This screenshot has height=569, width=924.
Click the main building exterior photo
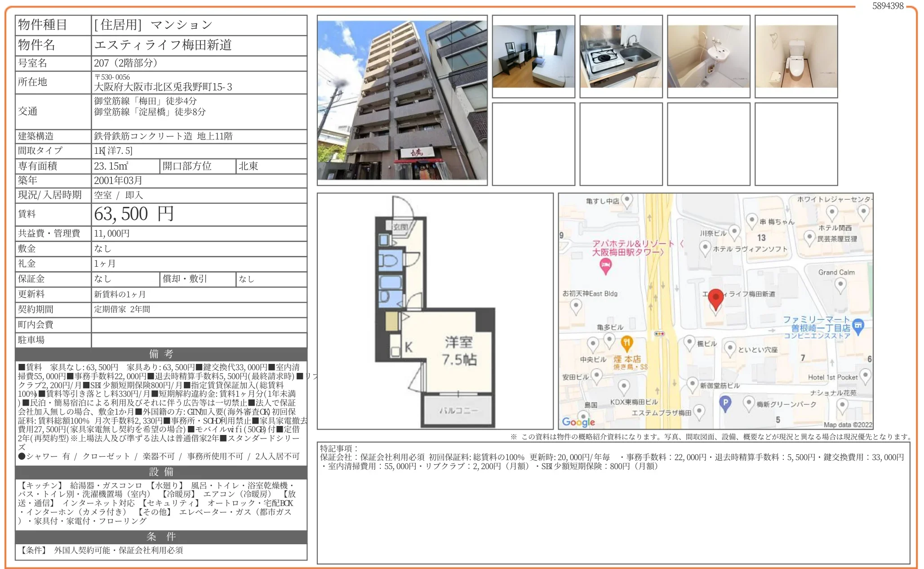click(402, 100)
